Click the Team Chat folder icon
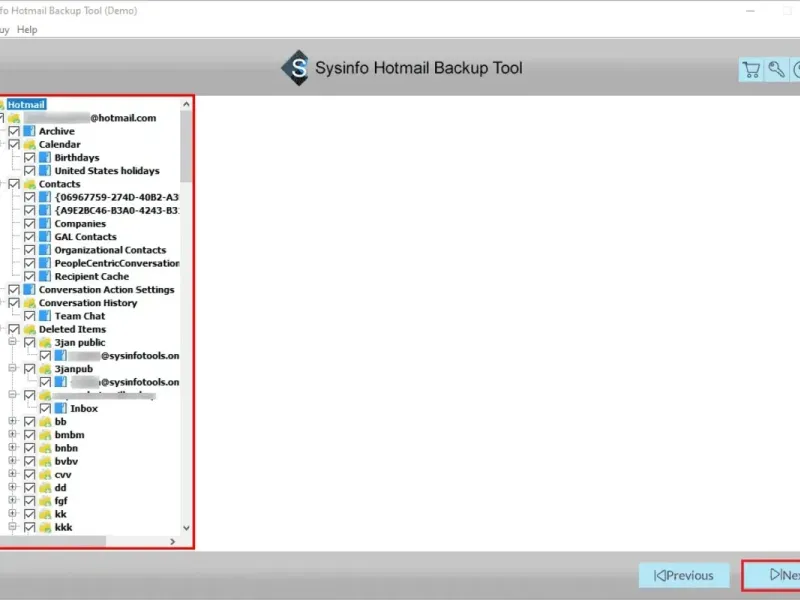Screen dimensions: 800x600 pyautogui.click(x=45, y=316)
